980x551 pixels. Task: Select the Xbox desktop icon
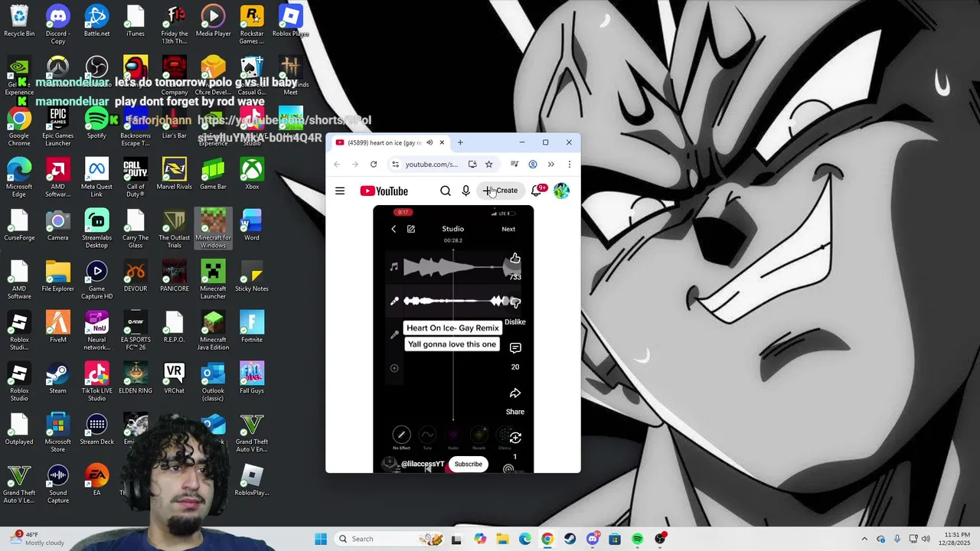click(x=252, y=174)
